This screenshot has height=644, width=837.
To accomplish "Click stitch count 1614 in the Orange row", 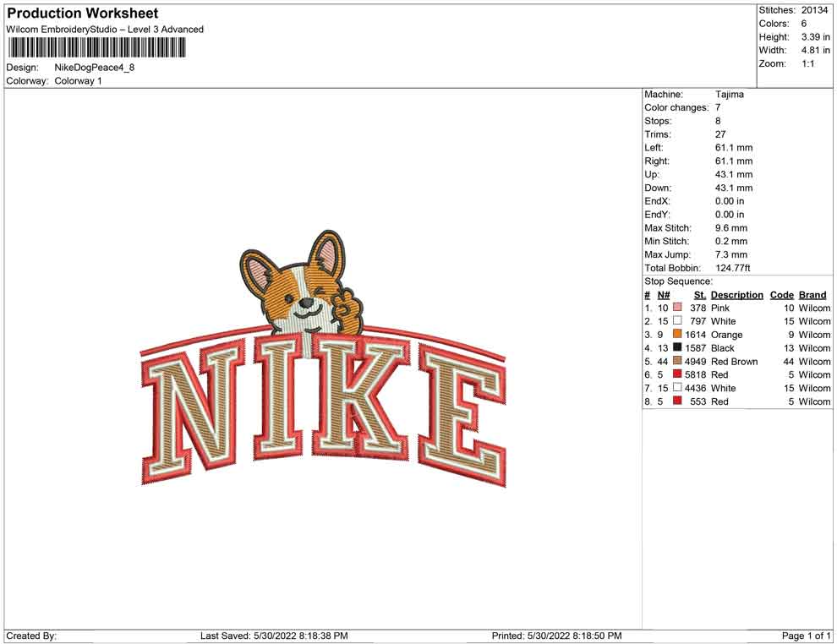I will [x=696, y=335].
